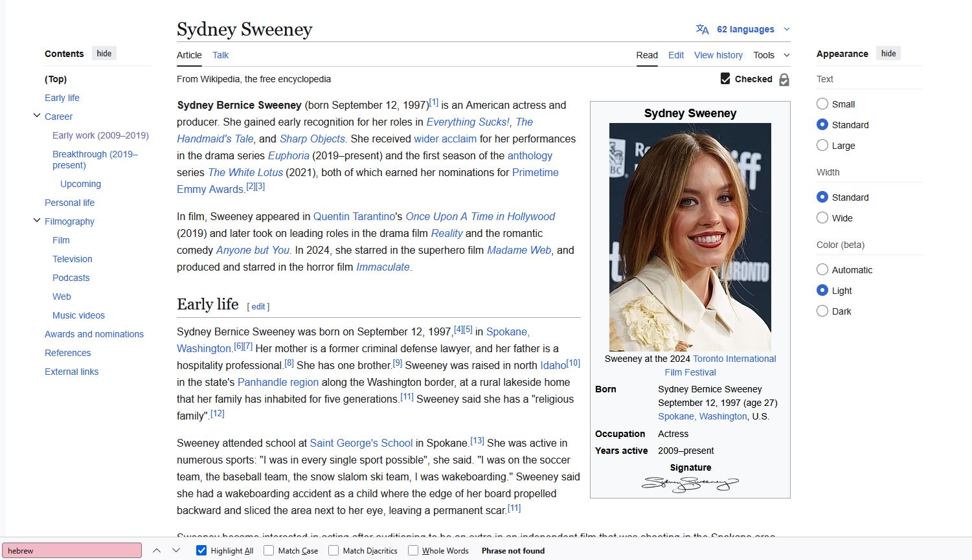Go to Music videos in contents
972x560 pixels.
pyautogui.click(x=78, y=315)
